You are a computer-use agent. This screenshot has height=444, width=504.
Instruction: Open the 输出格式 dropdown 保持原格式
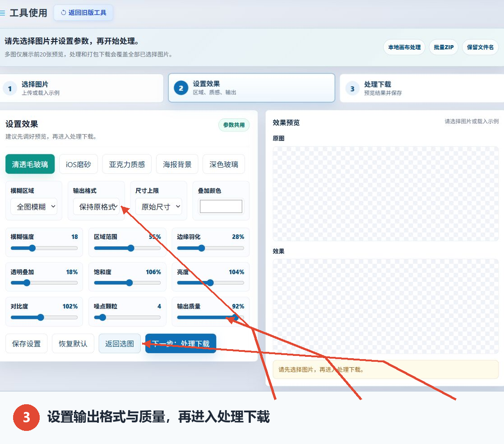(96, 206)
